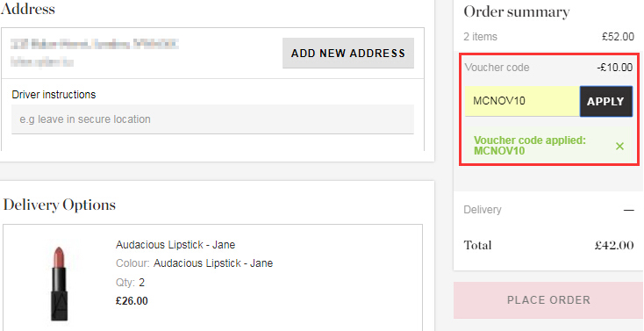This screenshot has width=644, height=331.
Task: Apply the voucher code with APPLY button
Action: tap(605, 102)
